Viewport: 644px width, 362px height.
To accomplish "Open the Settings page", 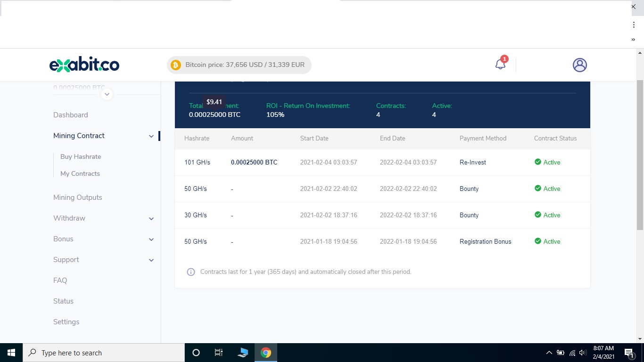I will point(66,322).
